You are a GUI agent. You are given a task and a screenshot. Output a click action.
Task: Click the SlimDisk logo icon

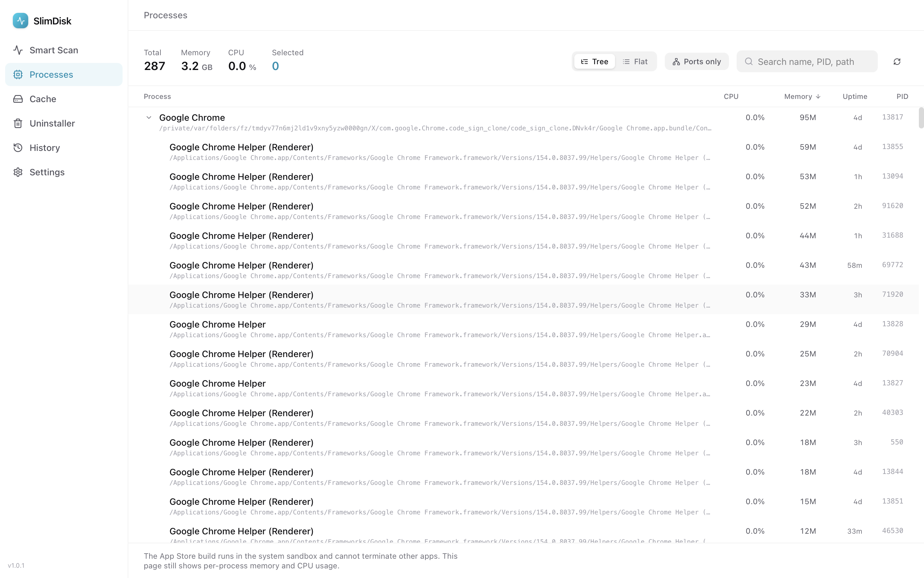click(20, 21)
